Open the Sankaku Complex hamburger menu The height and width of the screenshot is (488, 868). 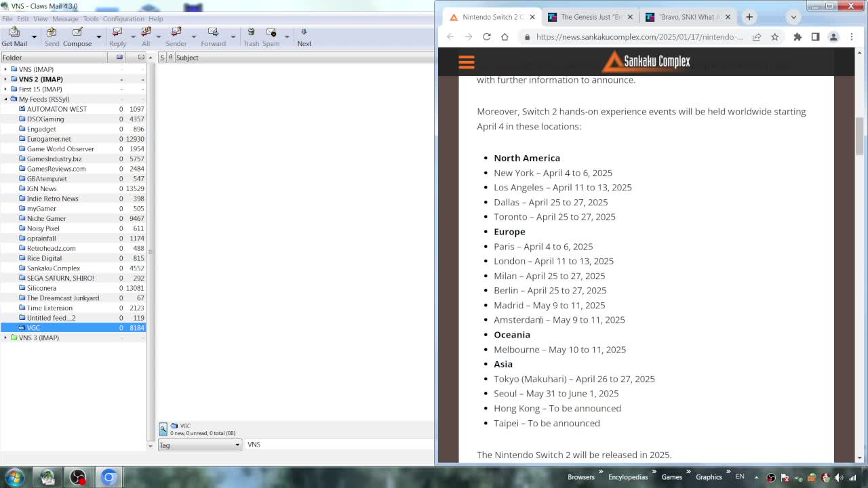[466, 62]
